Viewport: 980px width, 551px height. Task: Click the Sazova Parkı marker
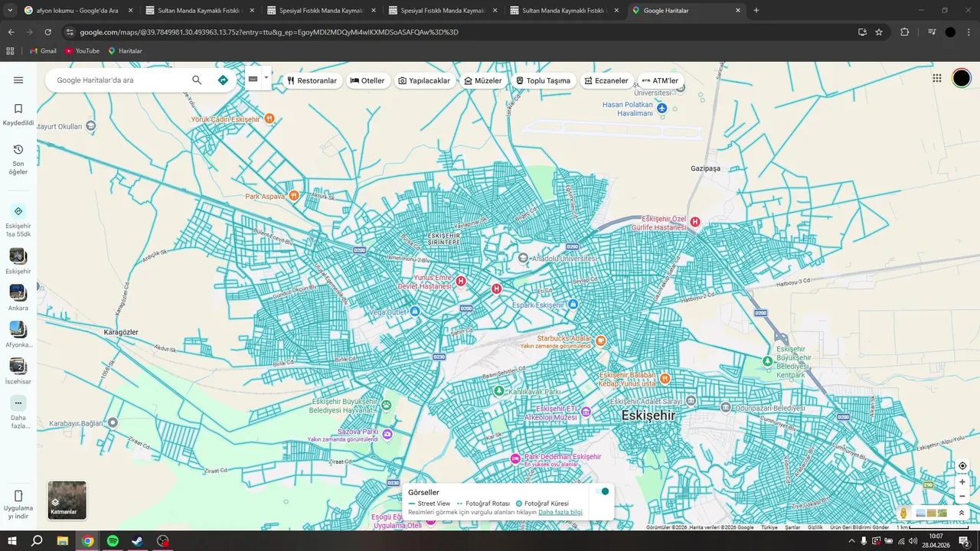(387, 435)
